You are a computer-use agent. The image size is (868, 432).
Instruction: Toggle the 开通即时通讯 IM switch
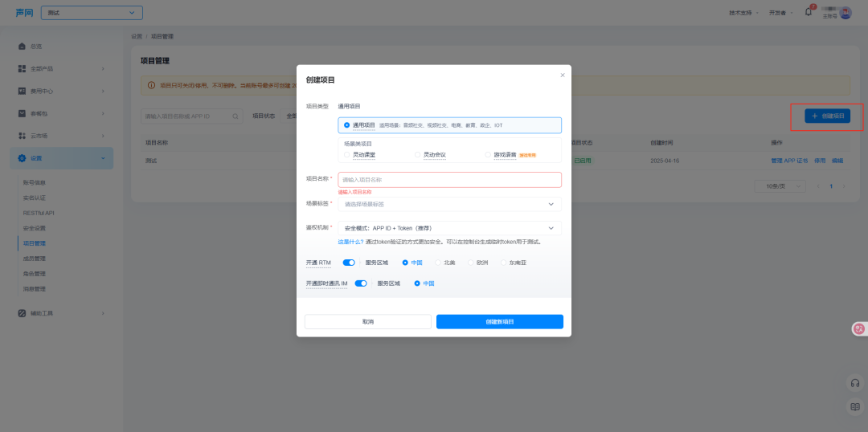[x=361, y=283]
